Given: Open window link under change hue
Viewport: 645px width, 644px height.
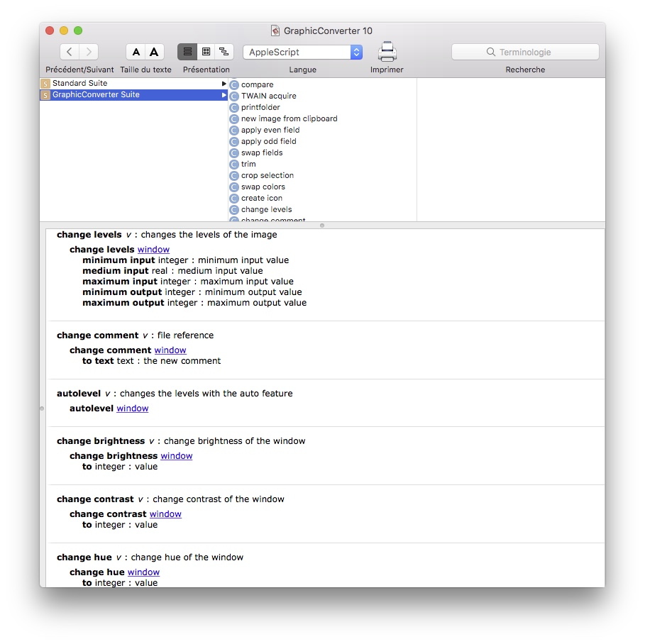Looking at the screenshot, I should click(143, 572).
